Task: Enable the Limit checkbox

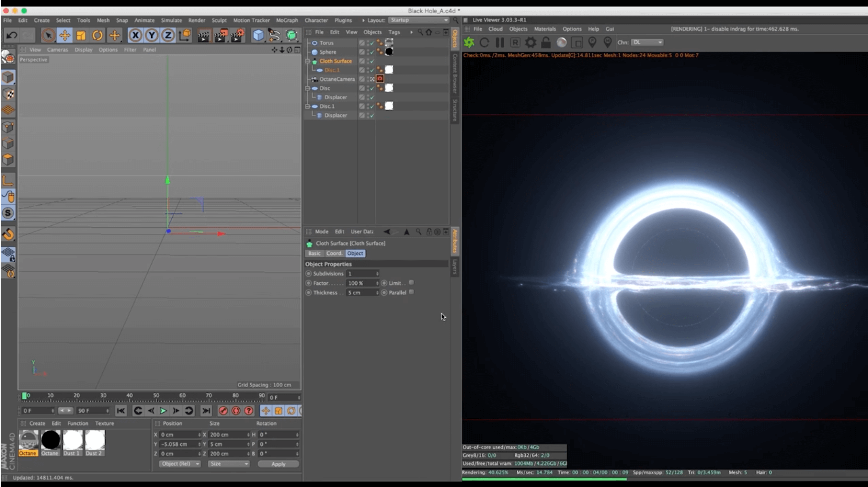Action: click(x=411, y=283)
